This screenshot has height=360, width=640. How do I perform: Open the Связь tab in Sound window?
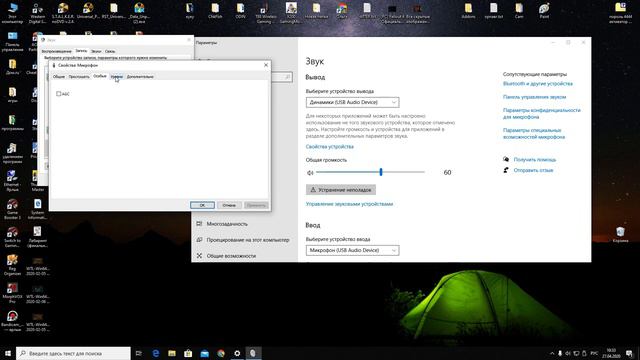click(x=110, y=51)
